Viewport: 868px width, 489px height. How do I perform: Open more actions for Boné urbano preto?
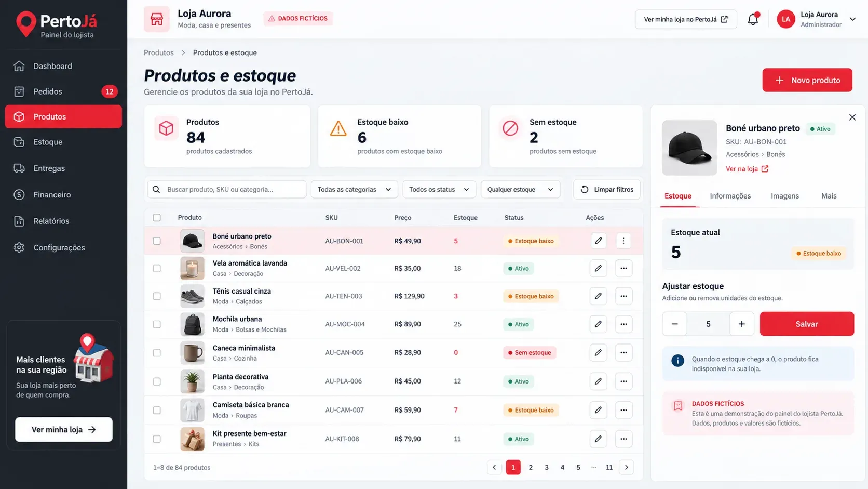click(623, 241)
